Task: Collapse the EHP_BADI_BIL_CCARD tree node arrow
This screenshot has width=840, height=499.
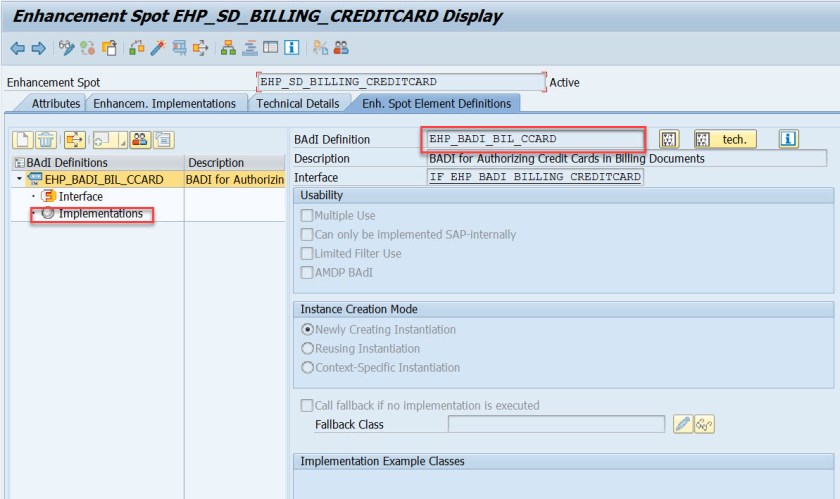Action: pyautogui.click(x=19, y=179)
